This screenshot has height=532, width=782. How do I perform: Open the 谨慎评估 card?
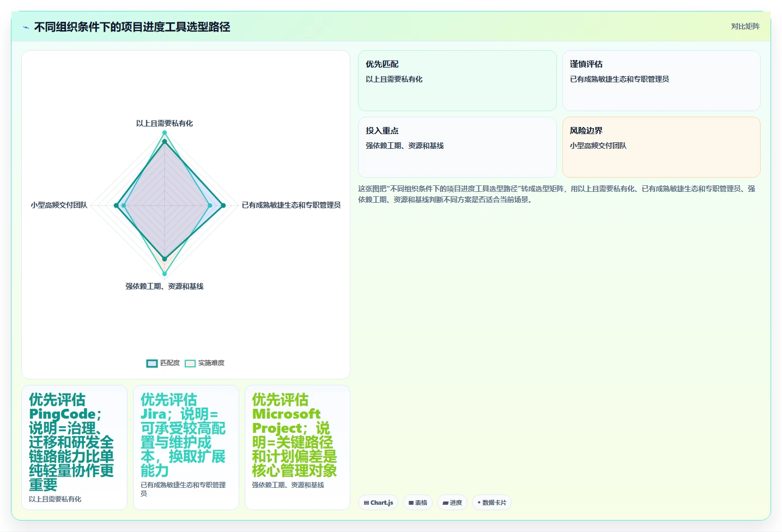click(x=662, y=81)
